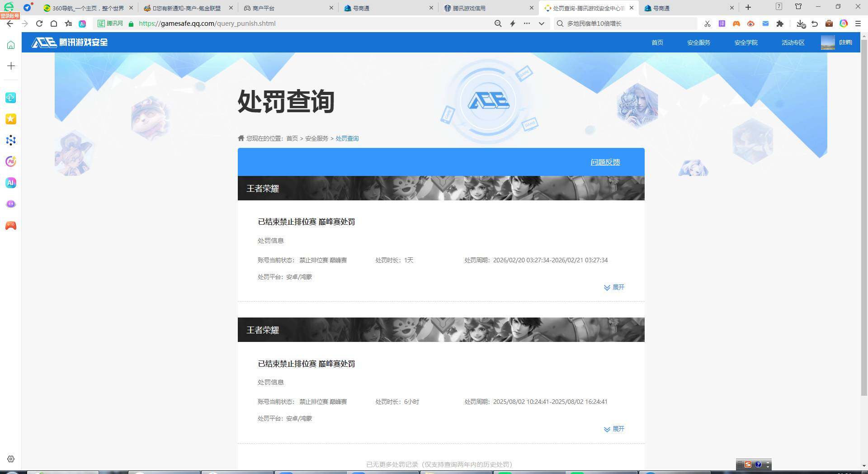The height and width of the screenshot is (474, 868).
Task: Click the 问题反馈 feedback link
Action: tap(605, 162)
